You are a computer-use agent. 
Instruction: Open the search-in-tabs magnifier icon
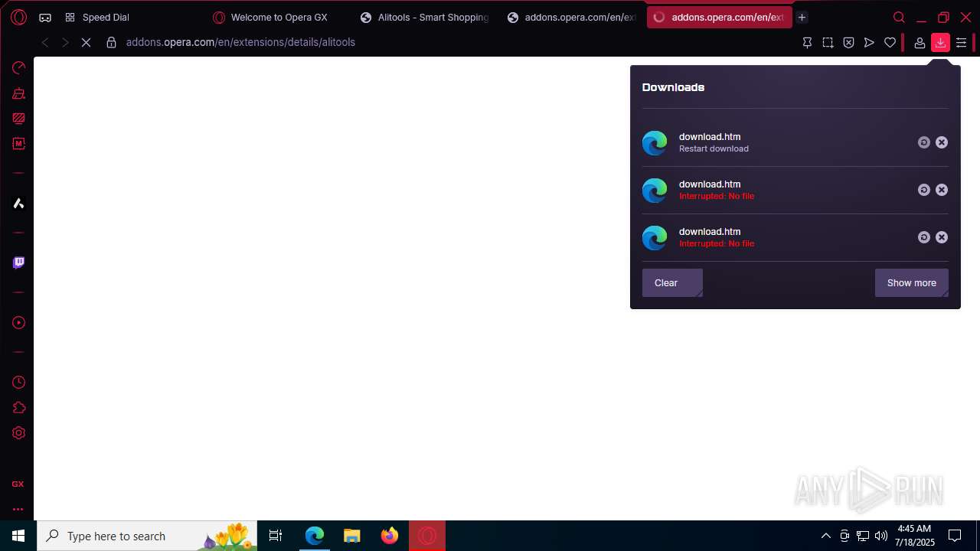pos(899,18)
